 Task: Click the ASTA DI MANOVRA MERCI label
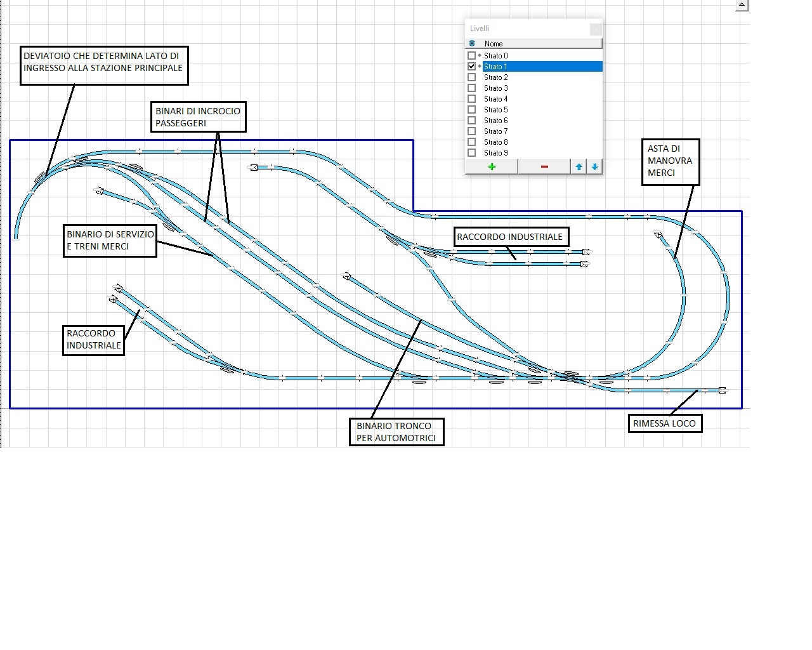[670, 161]
